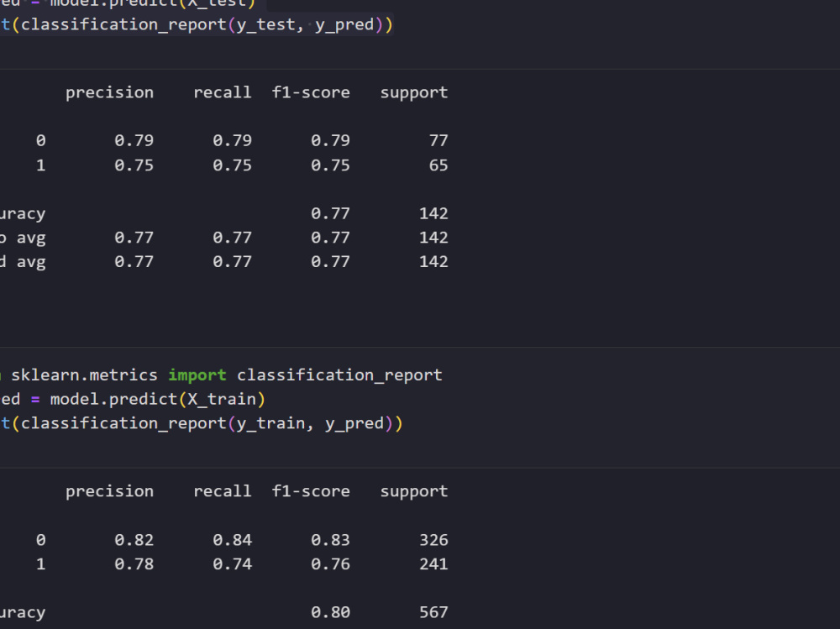The image size is (840, 629).
Task: Click class label '1' in the test report
Action: [x=40, y=165]
